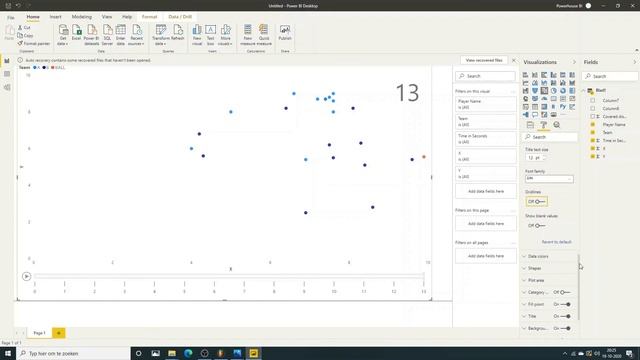Screen dimensions: 640x360
Task: Switch to Model view sidebar icon
Action: (7, 87)
